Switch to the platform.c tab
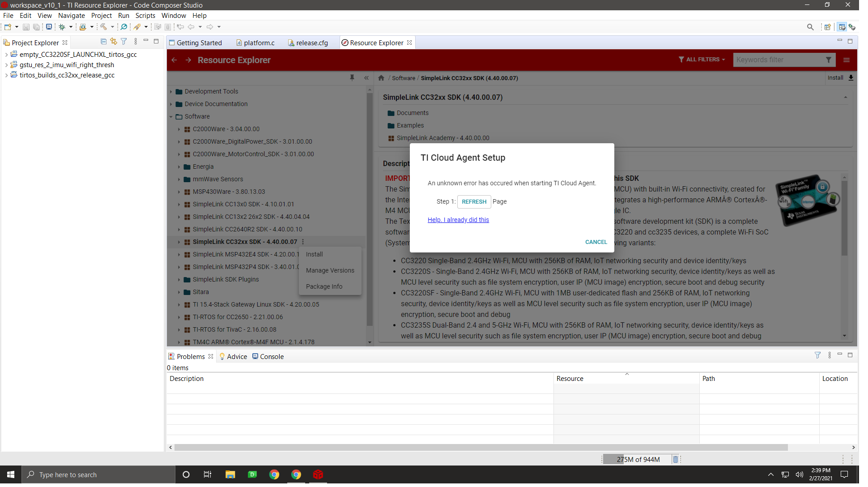The image size is (868, 487). [x=259, y=43]
